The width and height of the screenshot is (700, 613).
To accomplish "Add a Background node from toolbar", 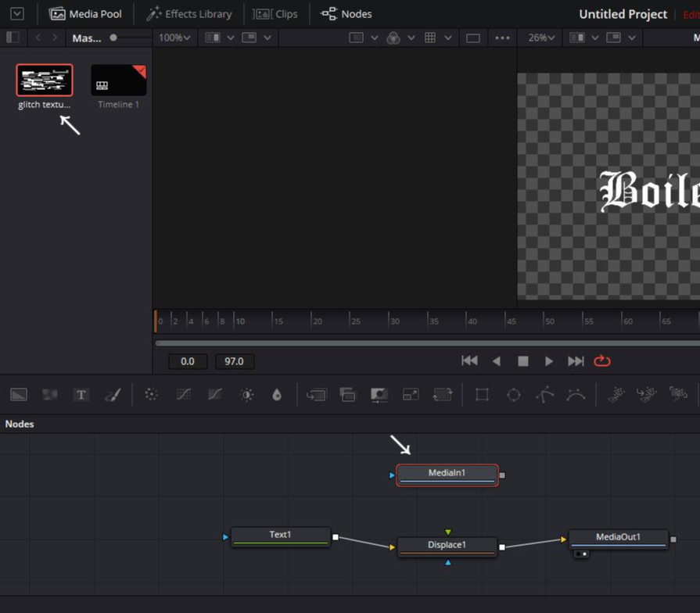I will [x=18, y=395].
